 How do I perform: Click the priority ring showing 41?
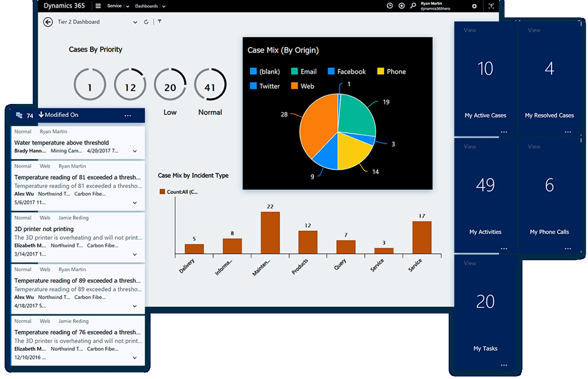(x=210, y=85)
